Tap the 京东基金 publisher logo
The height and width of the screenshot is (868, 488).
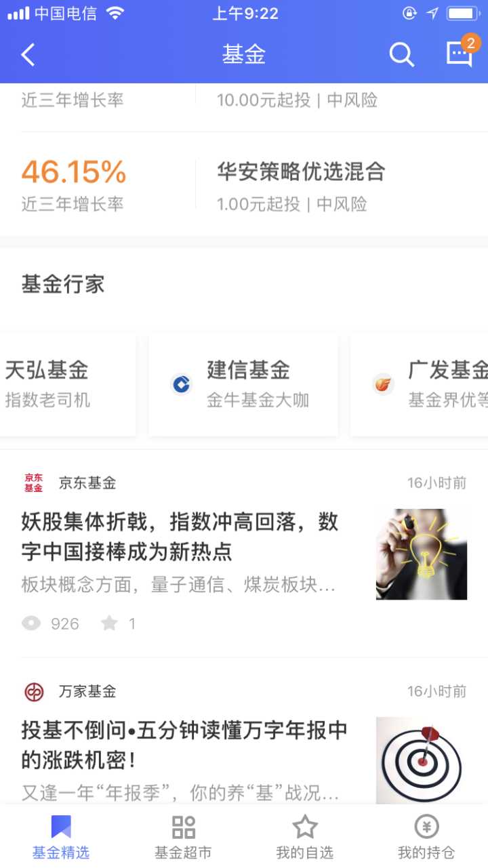[x=33, y=483]
